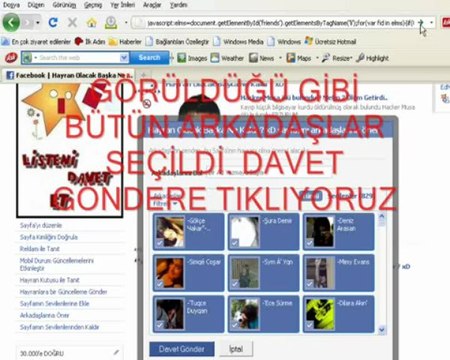Open Images search in Ask toolbar
The width and height of the screenshot is (450, 360).
pyautogui.click(x=192, y=58)
